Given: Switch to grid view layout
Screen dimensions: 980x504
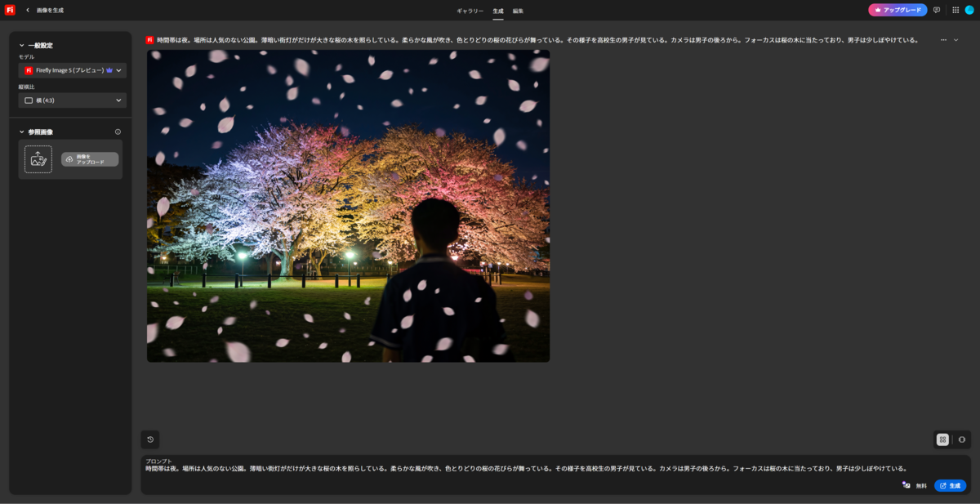Looking at the screenshot, I should pos(942,439).
